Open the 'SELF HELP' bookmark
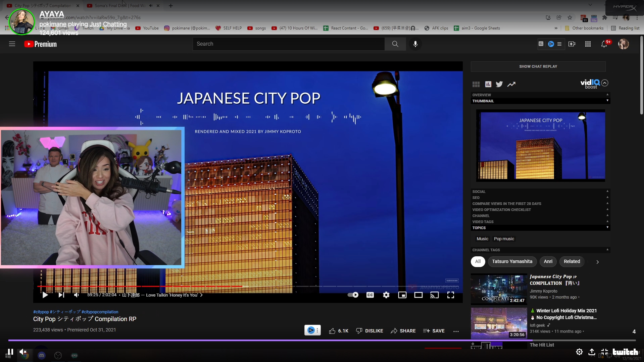This screenshot has width=644, height=362. 229,28
